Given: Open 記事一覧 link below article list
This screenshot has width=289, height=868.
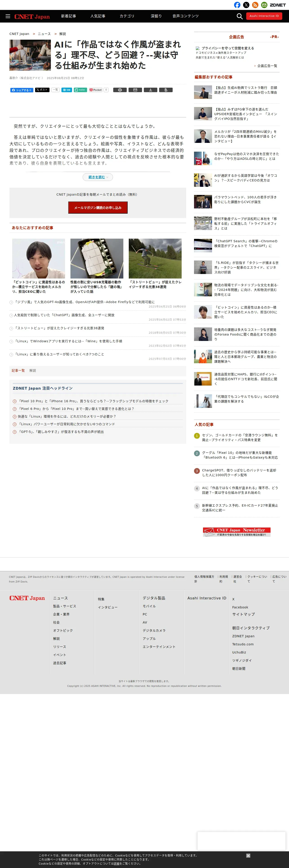Looking at the screenshot, I should pos(18,371).
